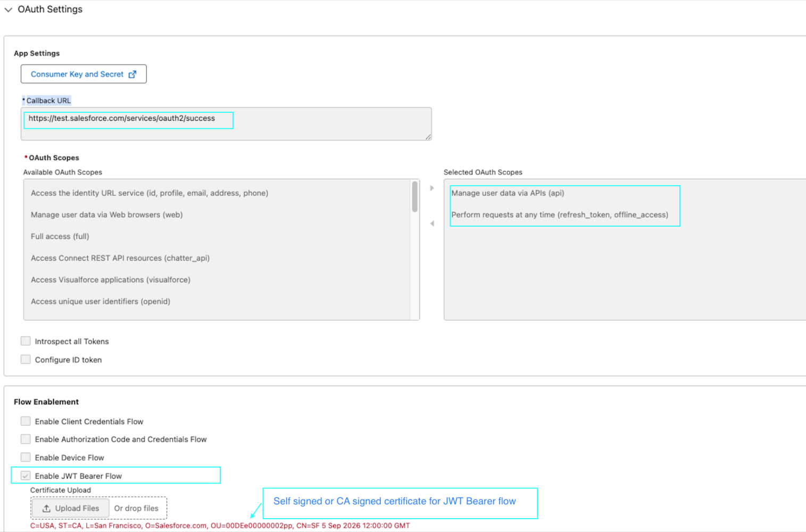The image size is (806, 532).
Task: Enable Client Credentials Flow checkbox
Action: pos(26,421)
